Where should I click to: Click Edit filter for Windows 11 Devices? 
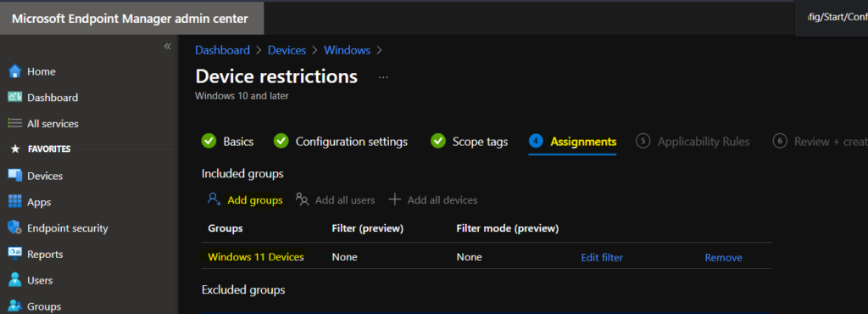pos(602,257)
